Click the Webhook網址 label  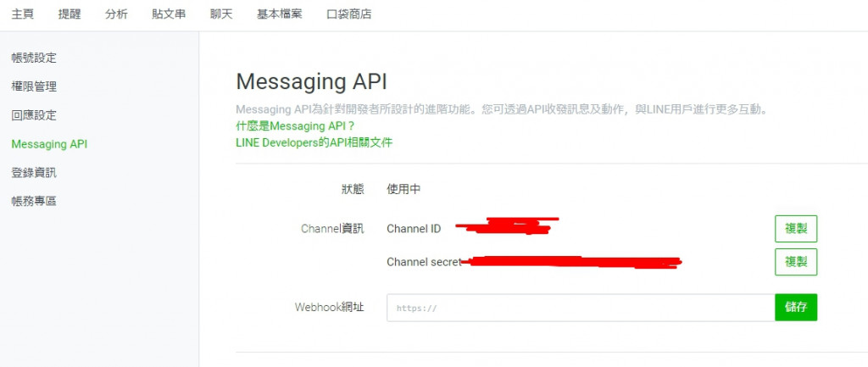click(330, 307)
